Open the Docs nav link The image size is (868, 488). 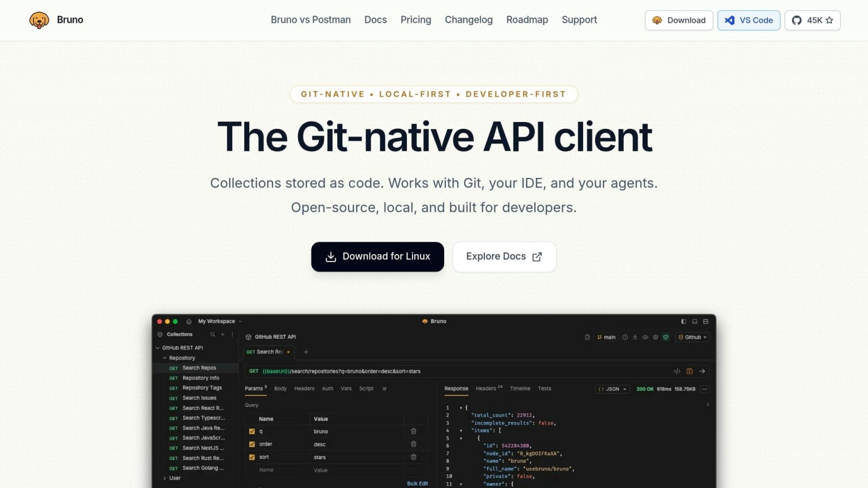click(x=376, y=20)
